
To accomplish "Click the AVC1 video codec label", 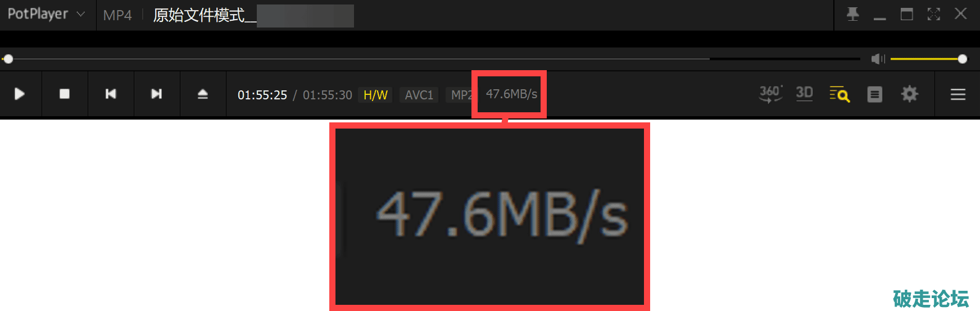I will point(419,95).
